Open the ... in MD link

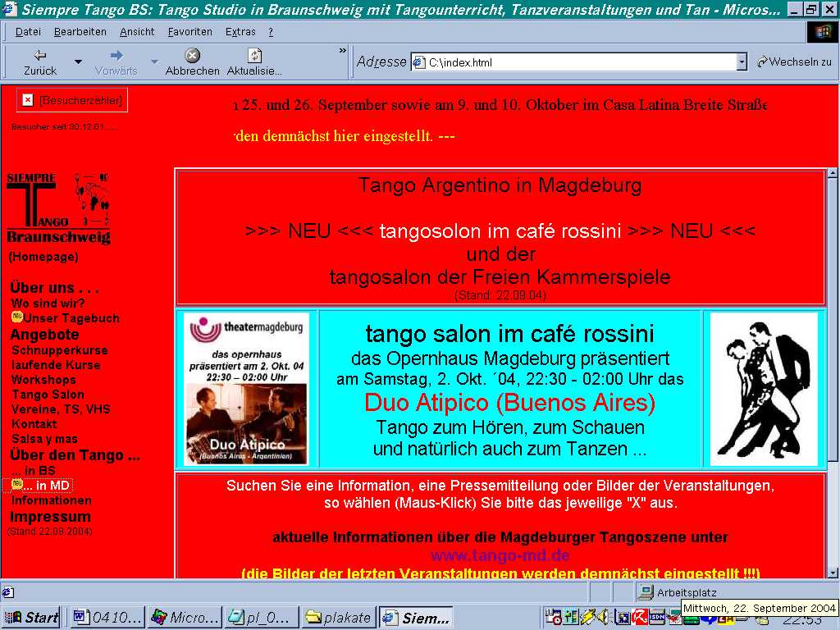tap(47, 486)
